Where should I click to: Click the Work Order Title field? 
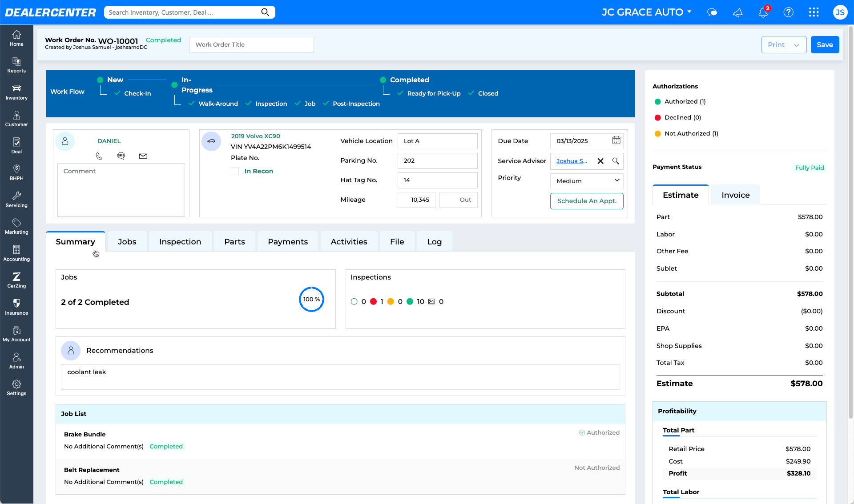[251, 44]
